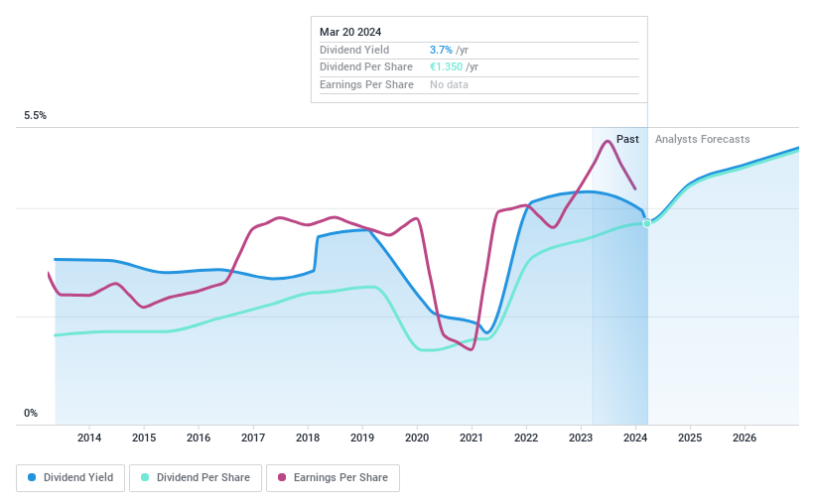815x504 pixels.
Task: Click the 3.7% dividend yield tooltip value
Action: [x=442, y=50]
